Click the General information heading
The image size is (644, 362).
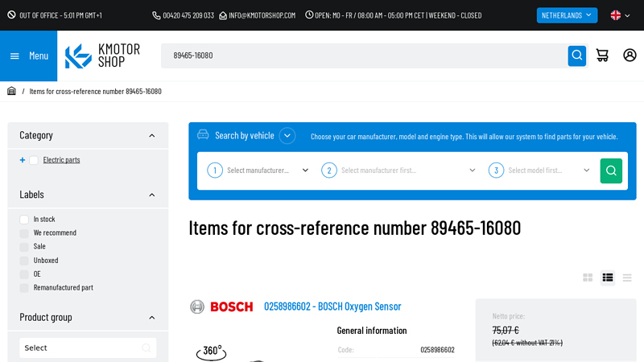point(372,331)
